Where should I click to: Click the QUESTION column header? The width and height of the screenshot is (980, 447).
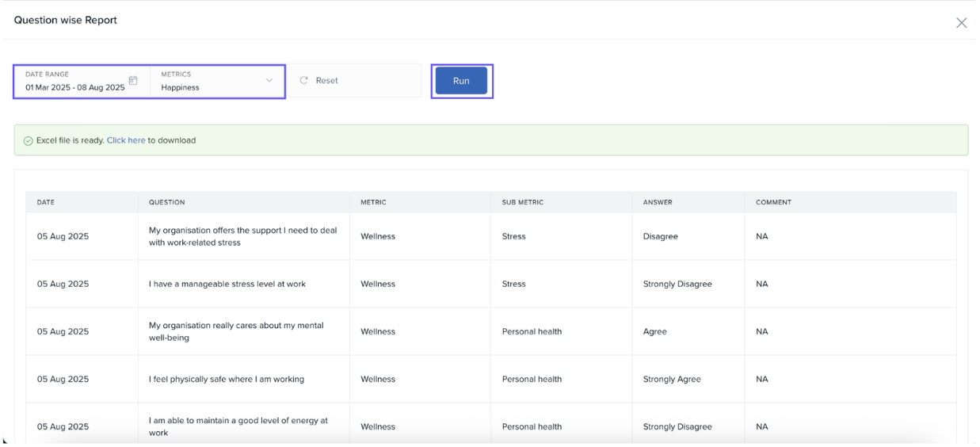tap(166, 202)
